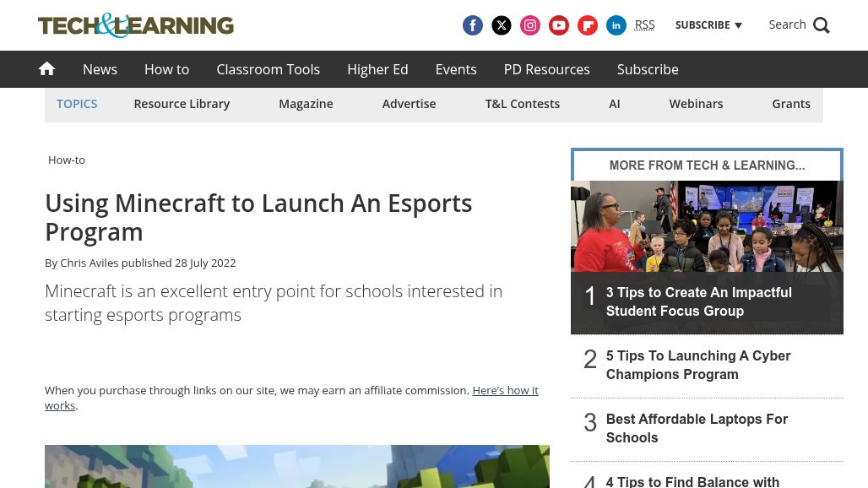This screenshot has height=488, width=868.
Task: Click the Tech & Learning logo
Action: click(x=136, y=25)
